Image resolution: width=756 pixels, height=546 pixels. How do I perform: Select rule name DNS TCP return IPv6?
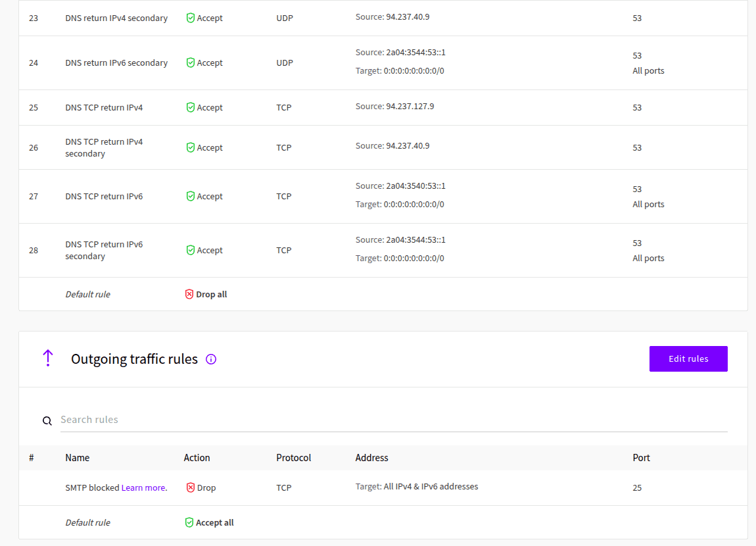104,196
